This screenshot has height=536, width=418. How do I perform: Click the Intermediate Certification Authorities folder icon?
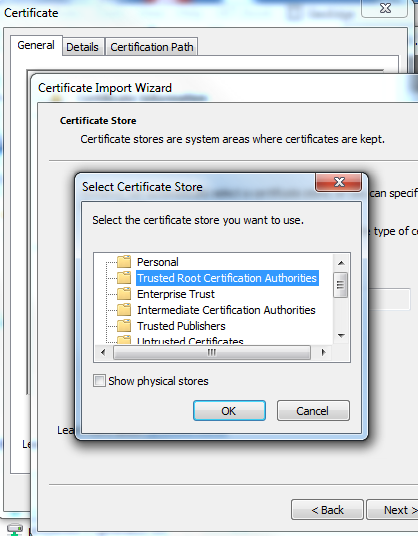pos(124,310)
